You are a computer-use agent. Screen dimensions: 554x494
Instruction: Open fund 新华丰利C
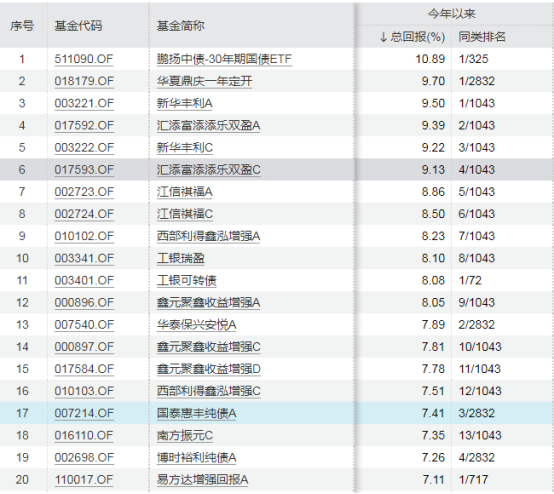point(185,147)
